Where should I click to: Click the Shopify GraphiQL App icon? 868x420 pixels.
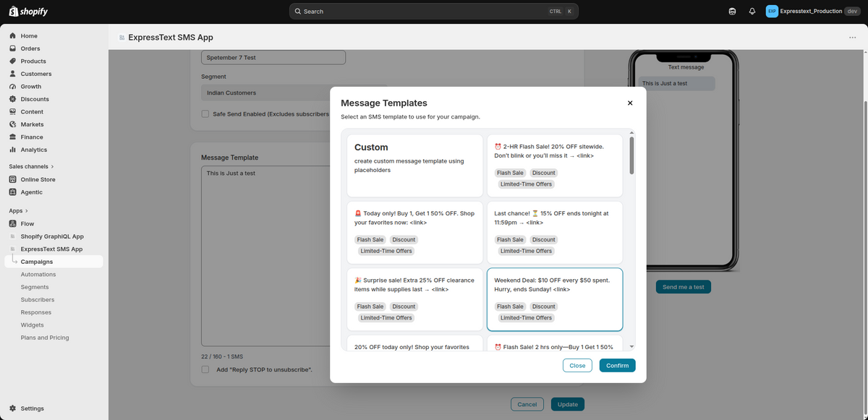pyautogui.click(x=13, y=236)
